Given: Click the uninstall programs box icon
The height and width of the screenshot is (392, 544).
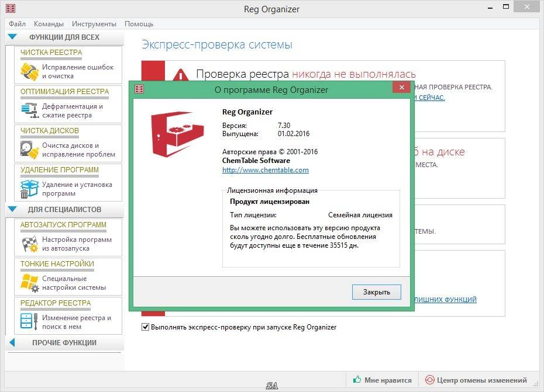Looking at the screenshot, I should point(29,189).
